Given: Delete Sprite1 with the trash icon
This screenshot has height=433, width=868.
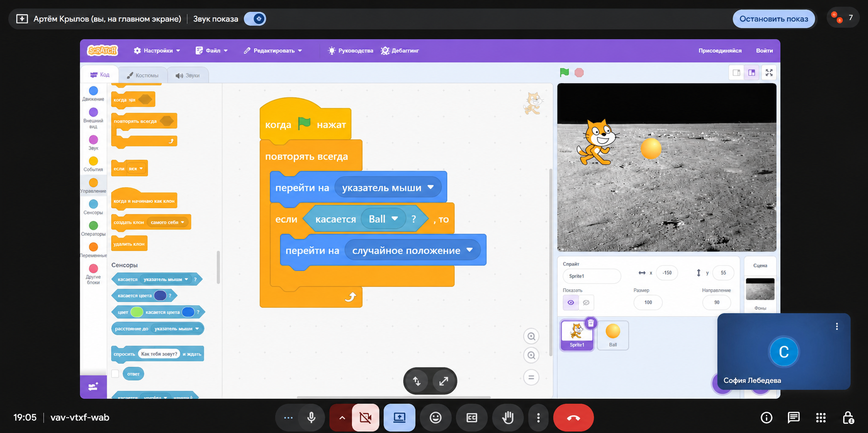Looking at the screenshot, I should tap(590, 323).
